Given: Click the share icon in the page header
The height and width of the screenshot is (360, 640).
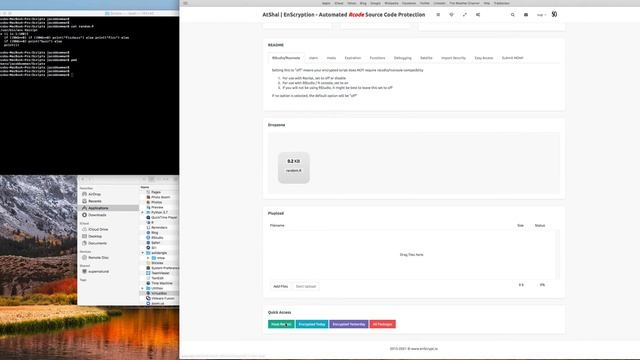Looking at the screenshot, I should (x=478, y=15).
